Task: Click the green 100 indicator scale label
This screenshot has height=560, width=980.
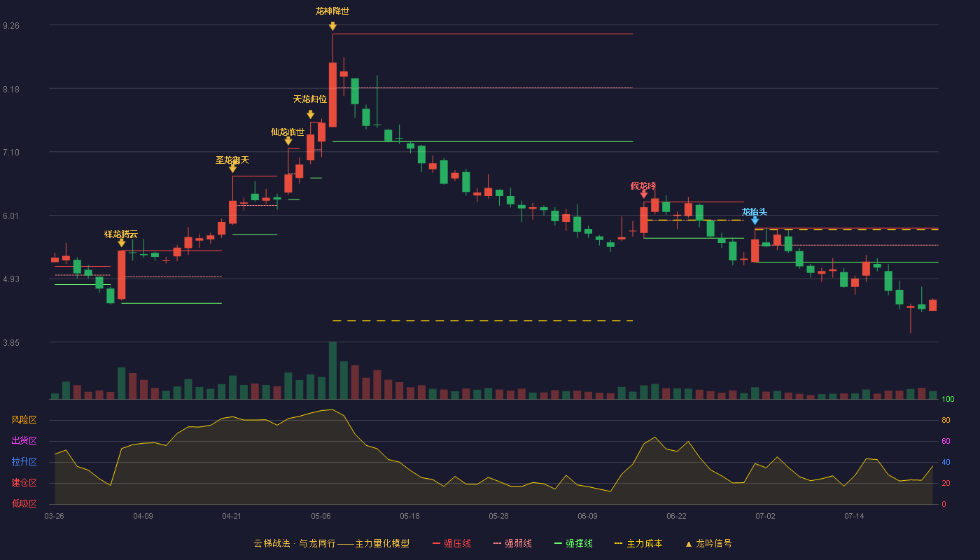Action: 948,400
